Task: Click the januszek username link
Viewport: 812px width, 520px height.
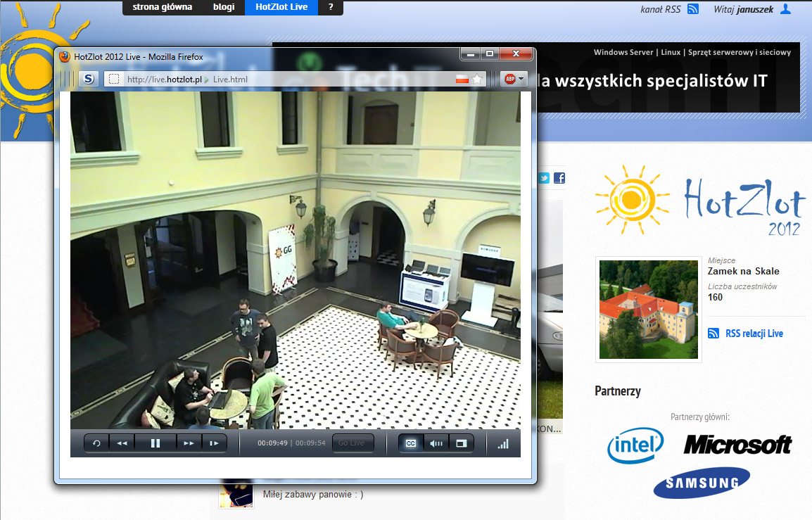Action: click(756, 9)
